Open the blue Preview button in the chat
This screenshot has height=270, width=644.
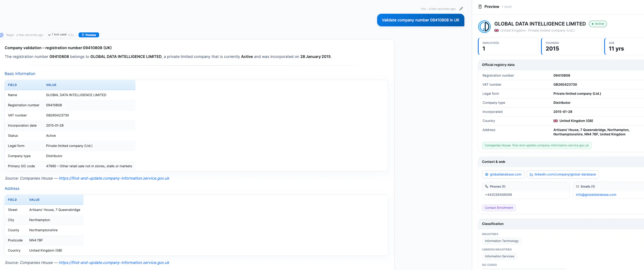[x=89, y=35]
